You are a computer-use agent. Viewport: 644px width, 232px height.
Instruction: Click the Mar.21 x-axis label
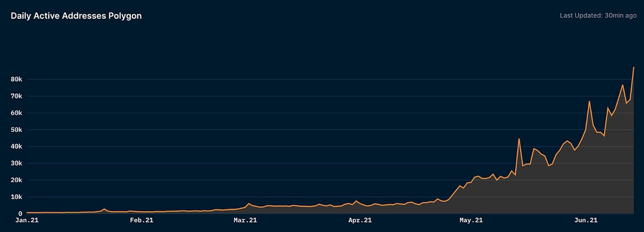245,220
